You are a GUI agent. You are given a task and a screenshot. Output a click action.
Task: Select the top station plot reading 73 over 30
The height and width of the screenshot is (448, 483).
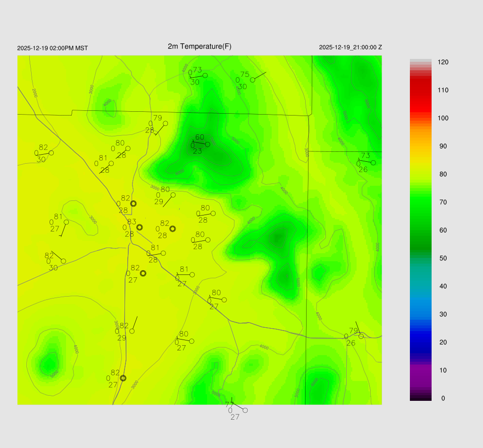[x=205, y=75]
